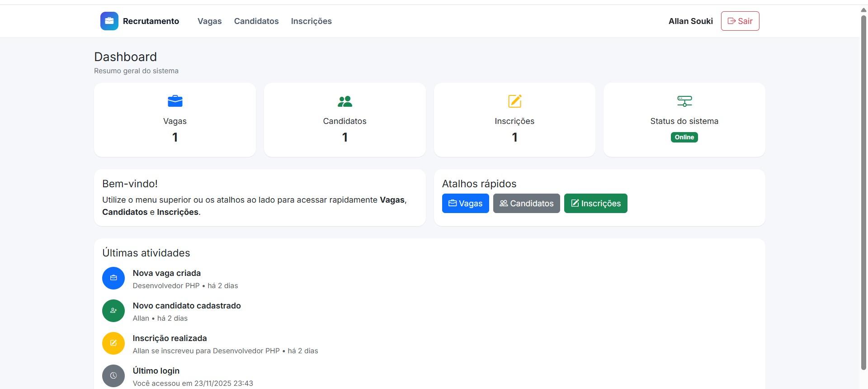Open Vagas in the top navigation
This screenshot has width=868, height=389.
209,21
